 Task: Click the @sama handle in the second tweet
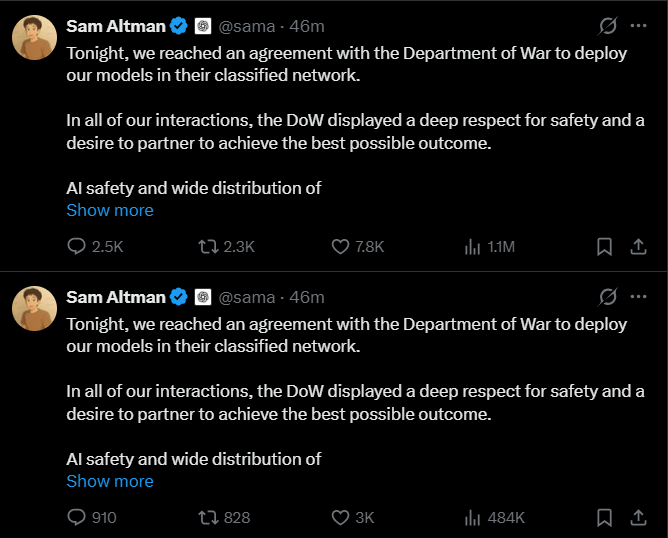pos(247,297)
